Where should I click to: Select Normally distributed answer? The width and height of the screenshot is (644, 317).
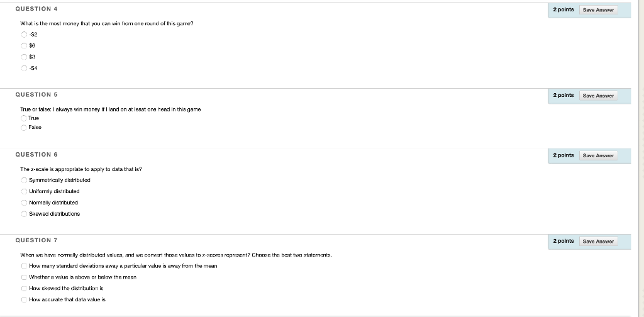click(x=24, y=203)
